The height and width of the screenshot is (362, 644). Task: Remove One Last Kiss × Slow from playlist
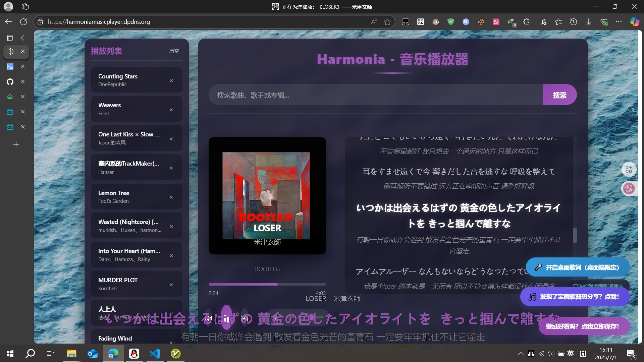coord(171,139)
